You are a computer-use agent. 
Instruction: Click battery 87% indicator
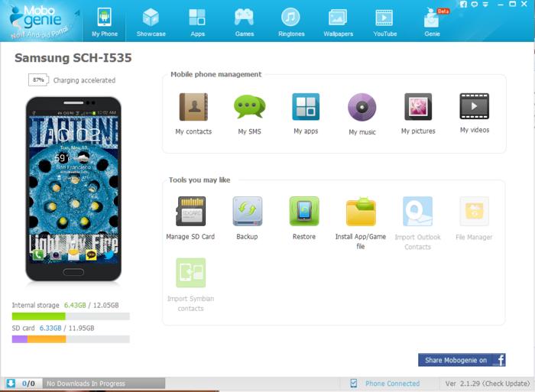coord(38,79)
